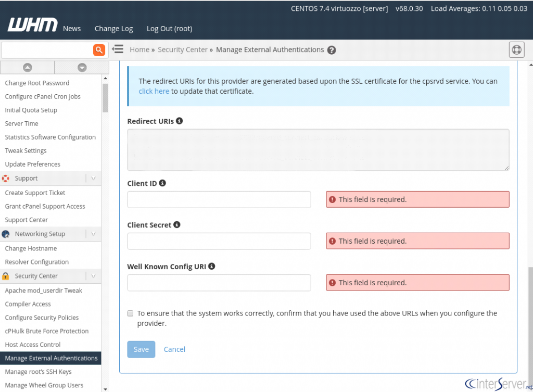Show info for Redirect URIs
Viewport: 533px width, 392px height.
(x=180, y=121)
